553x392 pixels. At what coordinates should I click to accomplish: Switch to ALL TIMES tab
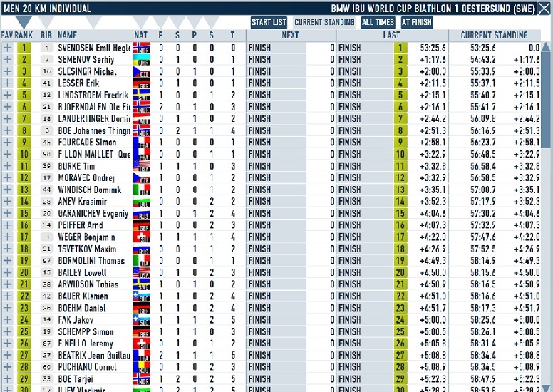378,22
